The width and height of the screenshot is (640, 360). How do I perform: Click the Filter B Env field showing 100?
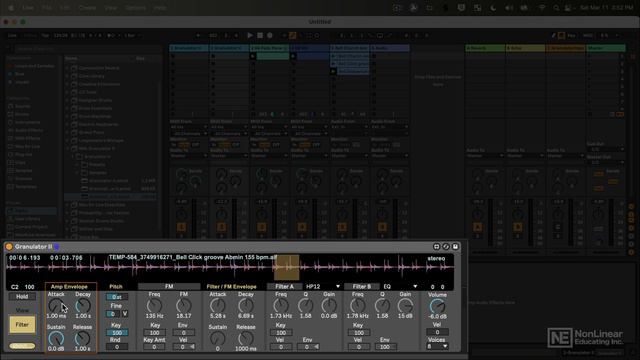[x=385, y=347]
